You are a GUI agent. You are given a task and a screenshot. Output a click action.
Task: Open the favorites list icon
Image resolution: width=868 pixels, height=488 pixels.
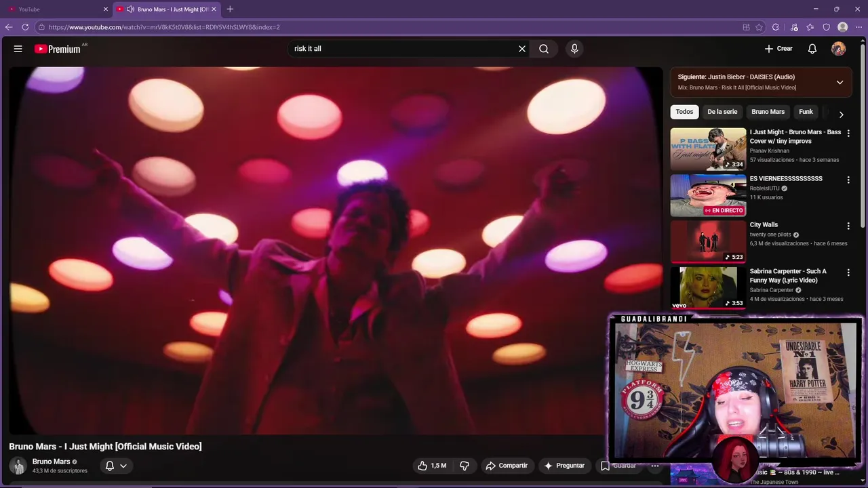pyautogui.click(x=810, y=27)
